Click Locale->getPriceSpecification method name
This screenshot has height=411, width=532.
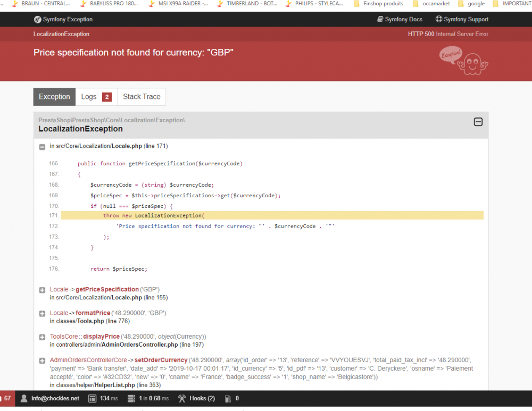point(107,289)
